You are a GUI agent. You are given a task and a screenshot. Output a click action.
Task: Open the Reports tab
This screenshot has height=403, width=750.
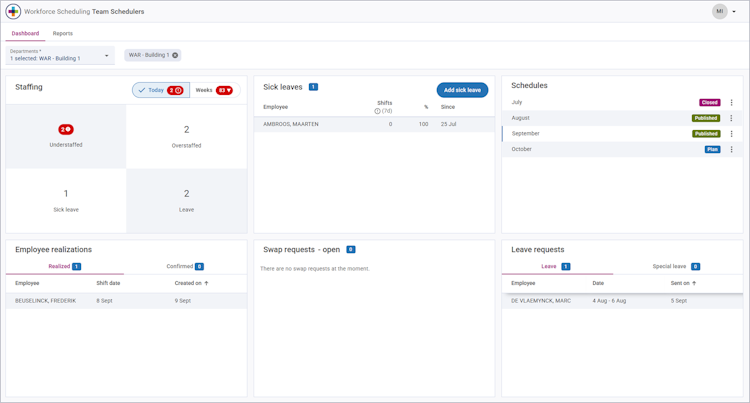click(63, 33)
